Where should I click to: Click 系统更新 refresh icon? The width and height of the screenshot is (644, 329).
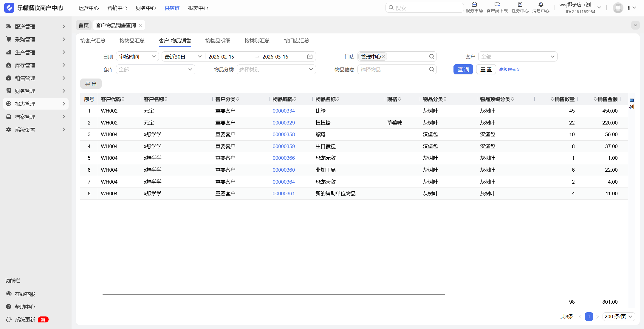(x=9, y=320)
